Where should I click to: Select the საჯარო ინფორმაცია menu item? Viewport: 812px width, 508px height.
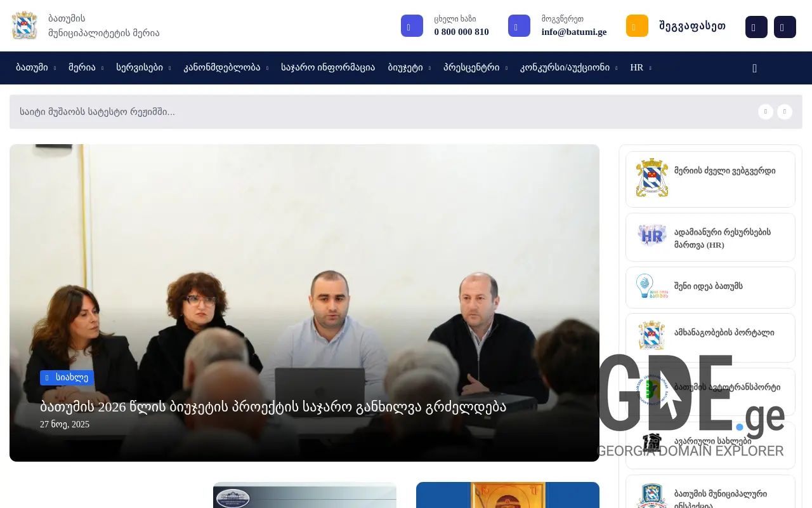(328, 67)
